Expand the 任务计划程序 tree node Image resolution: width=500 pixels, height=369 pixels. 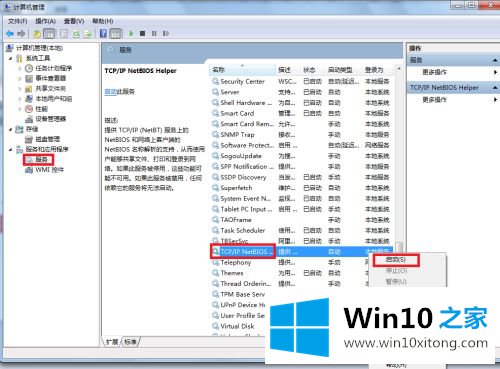pos(20,68)
